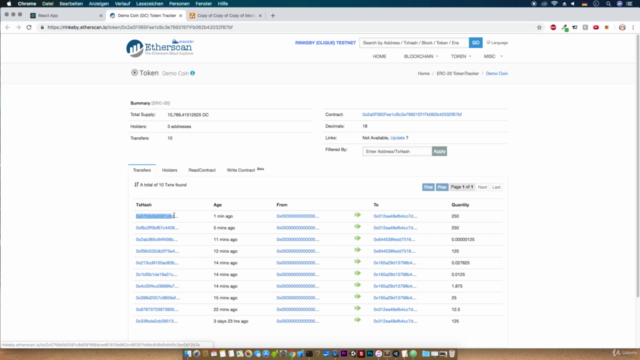The image size is (640, 360).
Task: Open the Holders tab
Action: pos(169,170)
